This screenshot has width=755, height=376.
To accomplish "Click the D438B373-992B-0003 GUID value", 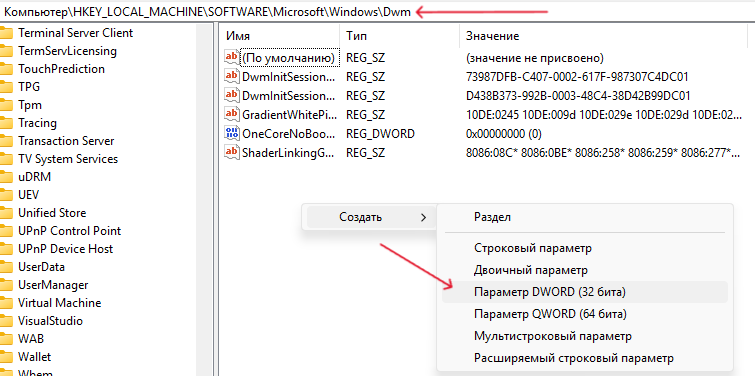I will (578, 96).
